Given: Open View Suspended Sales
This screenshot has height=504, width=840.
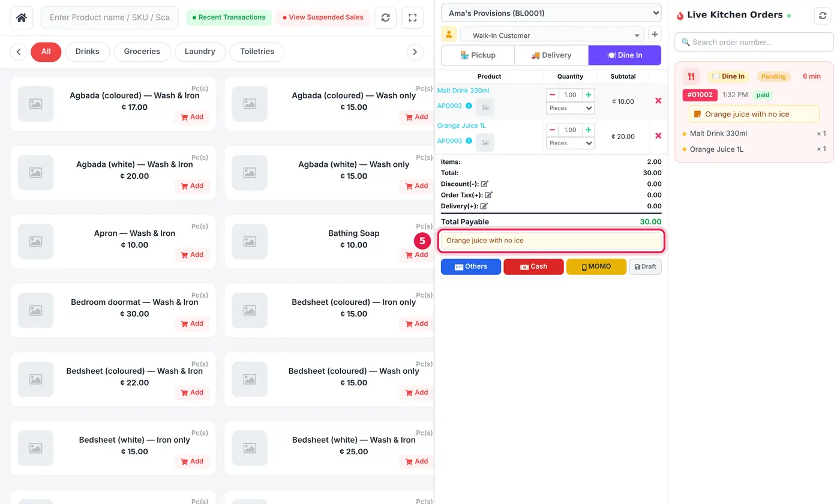Looking at the screenshot, I should tap(323, 17).
